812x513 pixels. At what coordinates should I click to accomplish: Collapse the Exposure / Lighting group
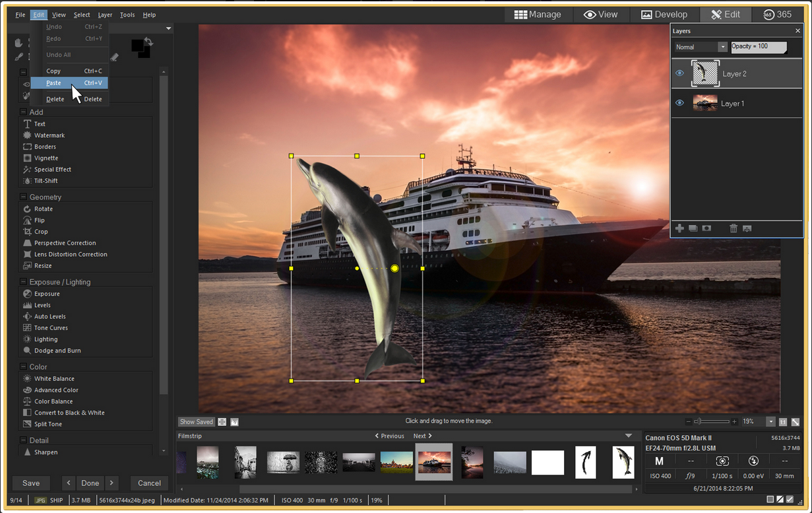pyautogui.click(x=23, y=282)
